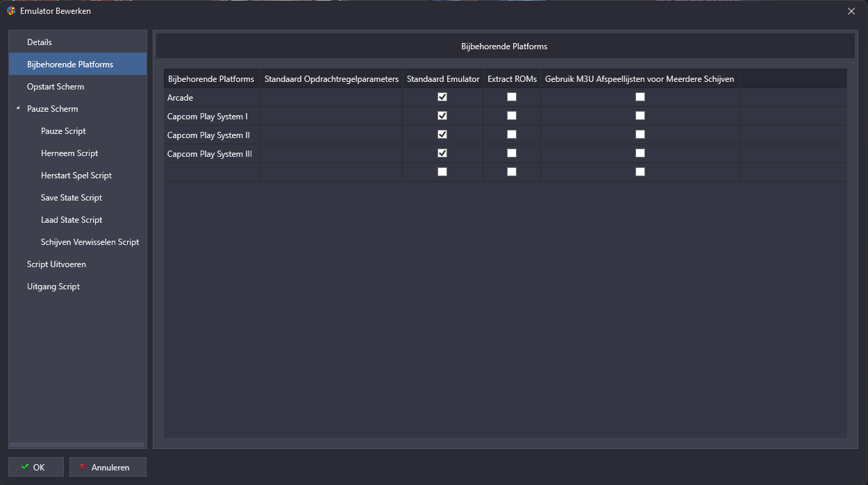Select the Capcom Play System II cell
Image resolution: width=868 pixels, height=485 pixels.
coord(212,135)
